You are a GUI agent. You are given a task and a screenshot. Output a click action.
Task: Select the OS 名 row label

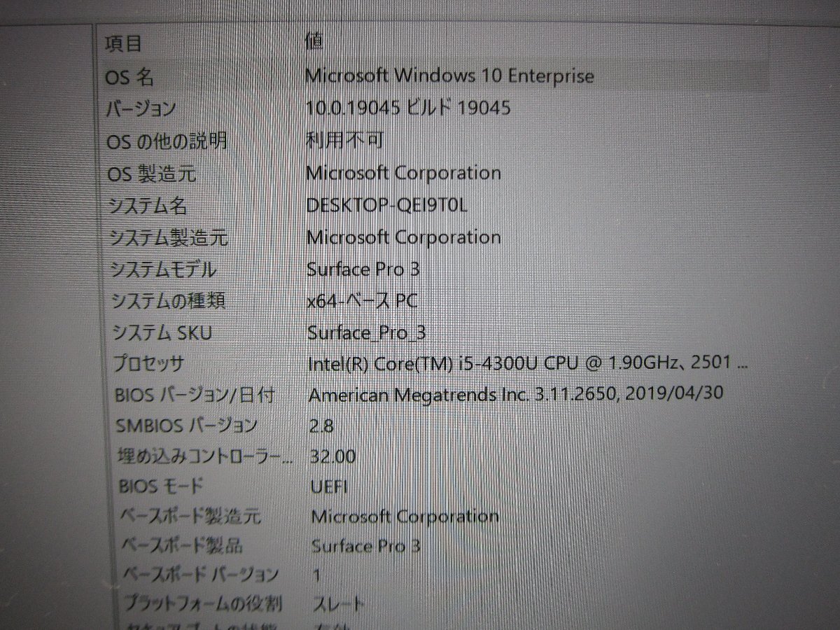(x=129, y=76)
